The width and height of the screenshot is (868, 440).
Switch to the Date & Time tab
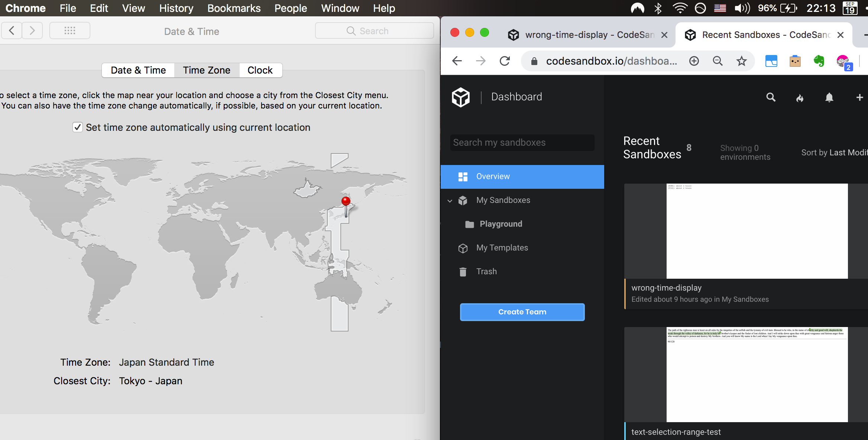pyautogui.click(x=138, y=70)
